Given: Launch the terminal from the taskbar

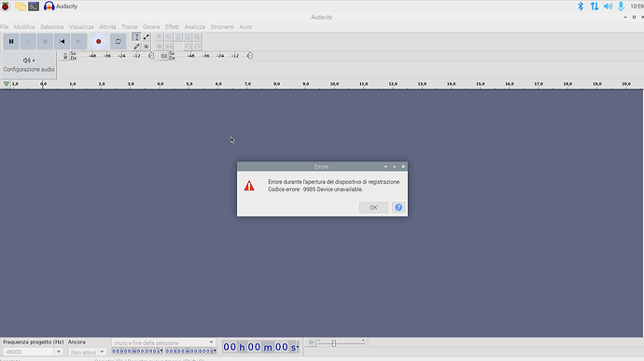Looking at the screenshot, I should tap(34, 7).
